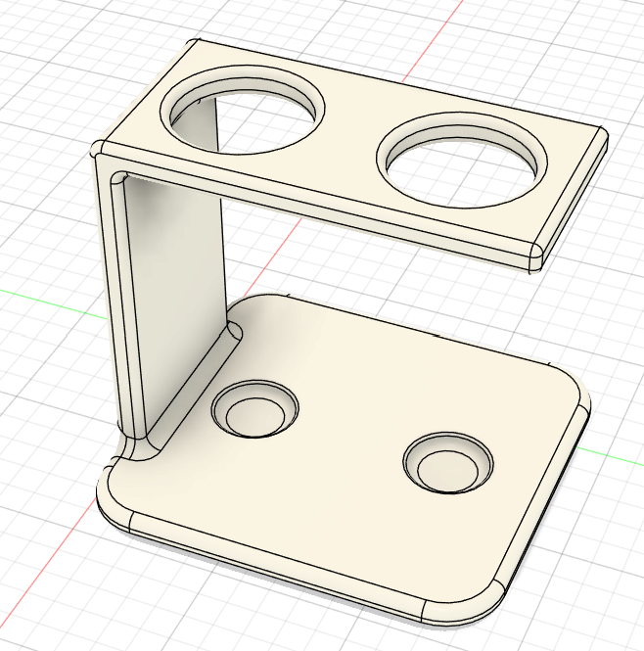Pick the right countersunk hole on base plate

tap(448, 462)
